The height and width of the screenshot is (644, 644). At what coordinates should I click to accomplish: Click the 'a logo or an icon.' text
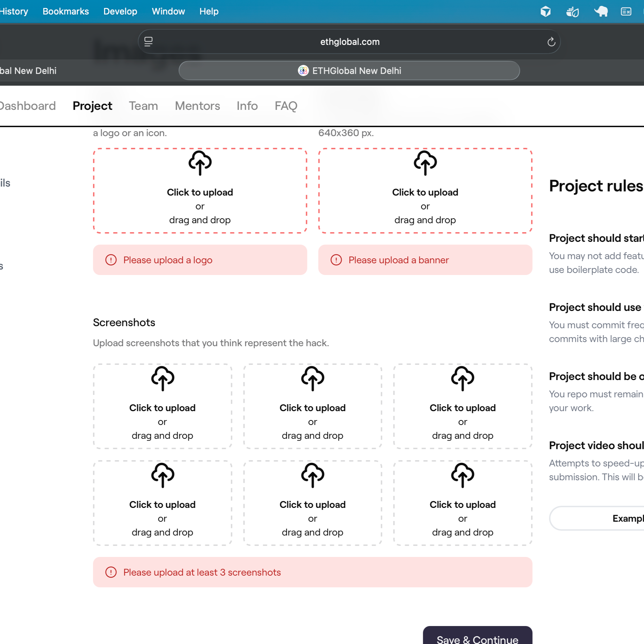(130, 133)
